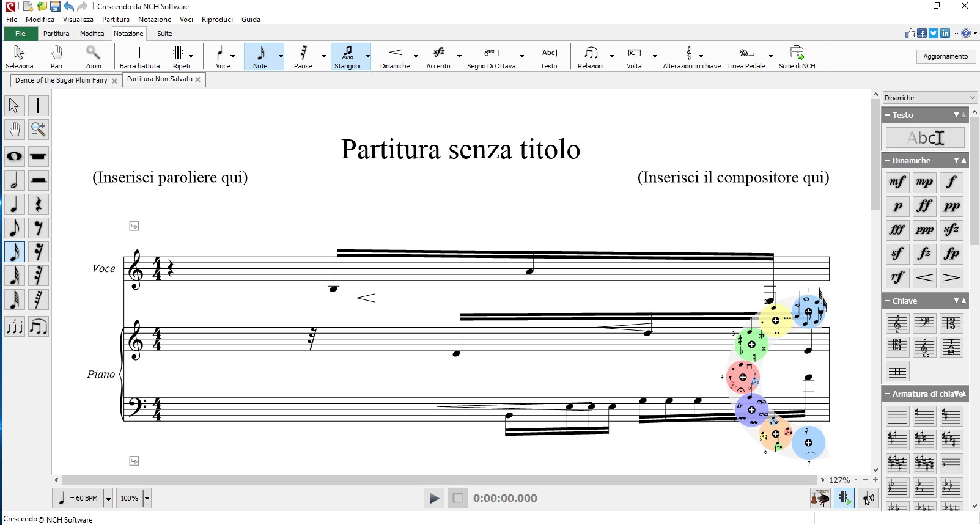Image resolution: width=980 pixels, height=525 pixels.
Task: Toggle the metronome playback button
Action: 844,498
